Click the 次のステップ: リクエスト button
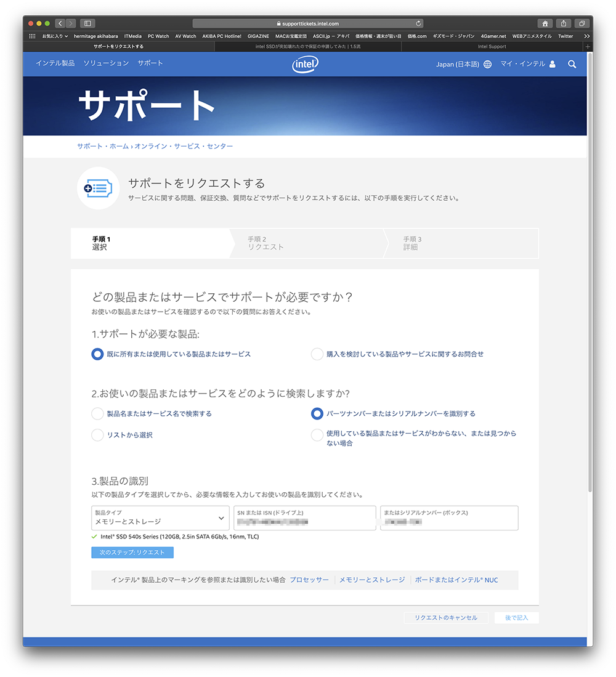616x677 pixels. [132, 552]
